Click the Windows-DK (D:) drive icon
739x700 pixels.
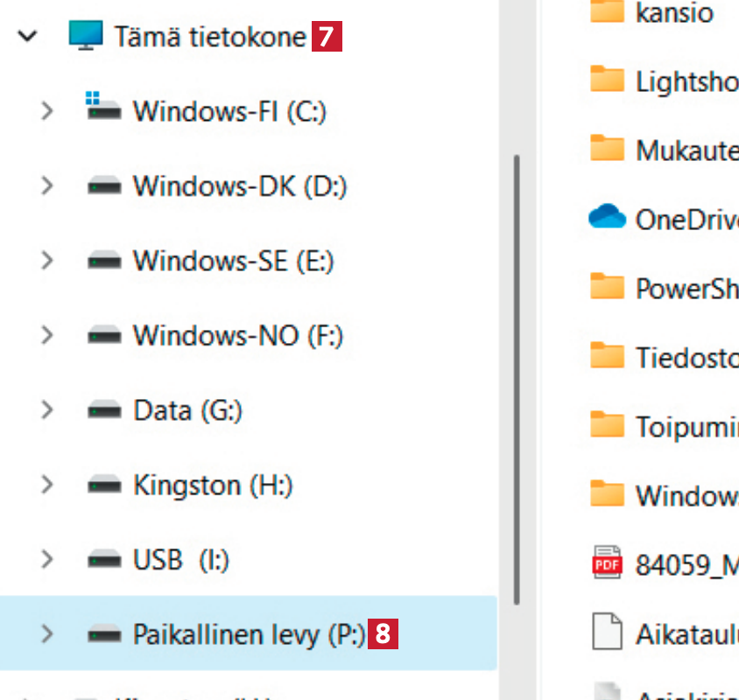tap(103, 185)
